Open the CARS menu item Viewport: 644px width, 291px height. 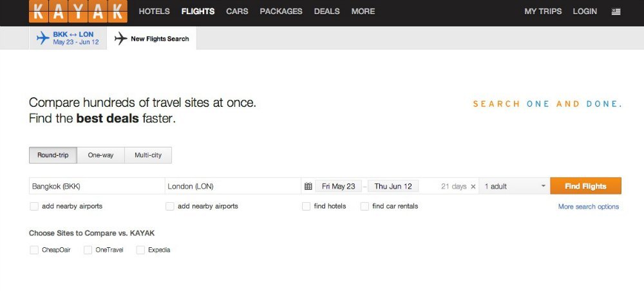coord(237,12)
